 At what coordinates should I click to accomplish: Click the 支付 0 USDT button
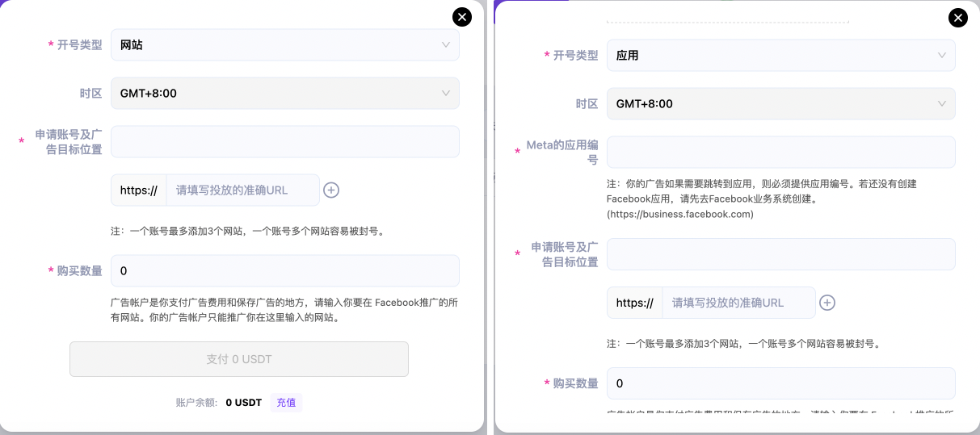coord(239,359)
